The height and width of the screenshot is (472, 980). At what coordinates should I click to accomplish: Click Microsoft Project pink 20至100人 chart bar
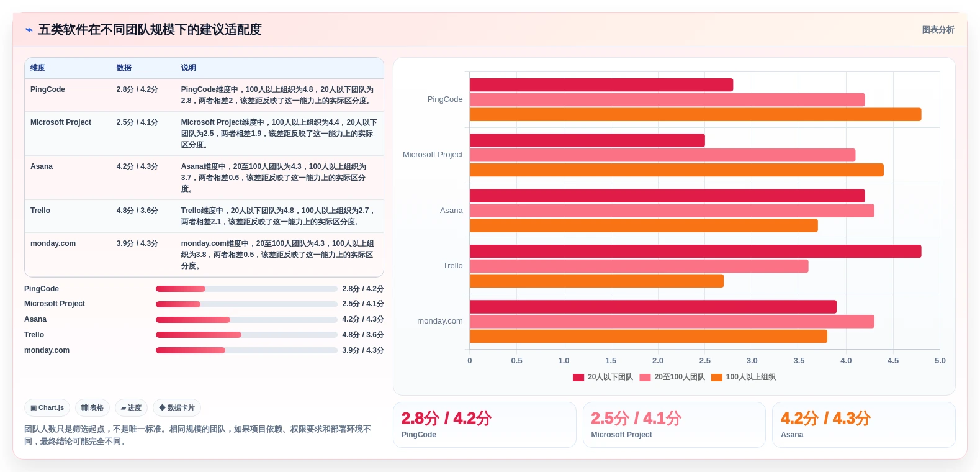point(662,155)
